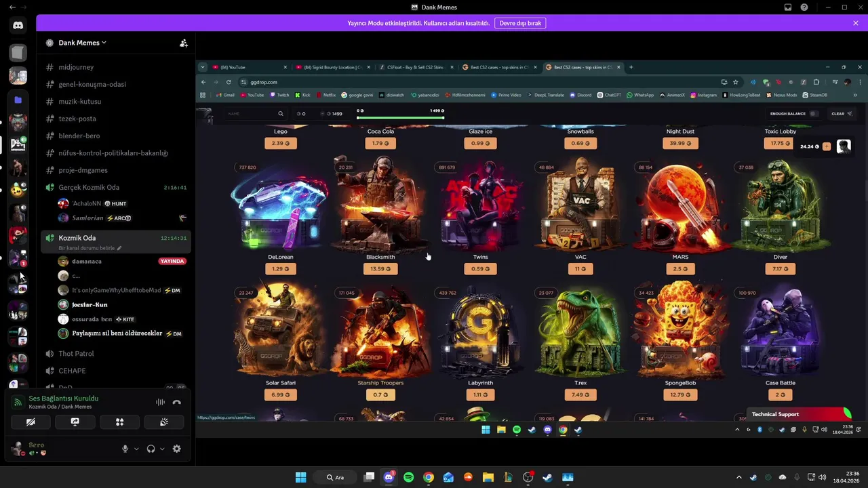The width and height of the screenshot is (868, 488).
Task: Mute microphone in Discord user panel
Action: (x=125, y=449)
